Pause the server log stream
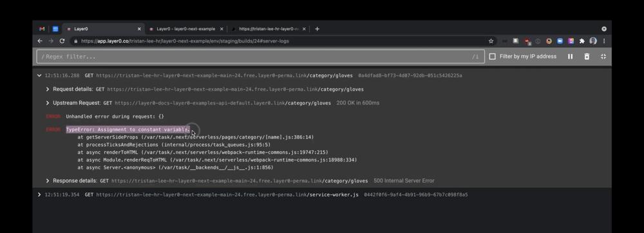This screenshot has width=644, height=233. point(570,57)
